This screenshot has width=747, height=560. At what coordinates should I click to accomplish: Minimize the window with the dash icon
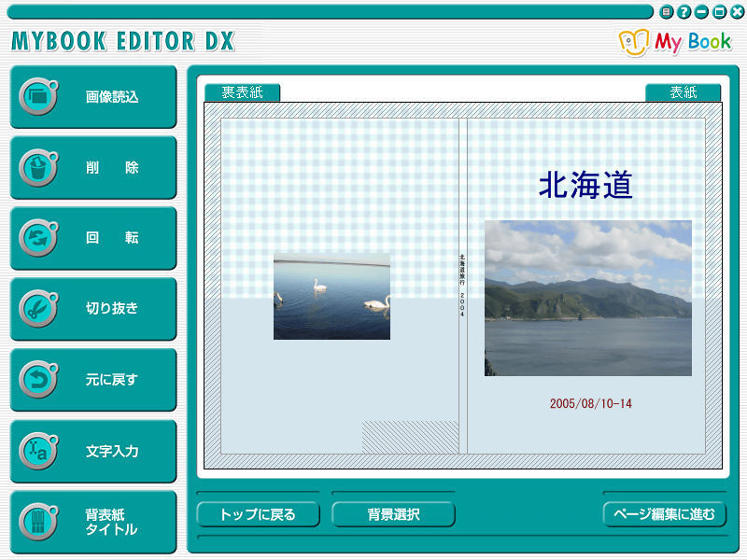tap(701, 12)
